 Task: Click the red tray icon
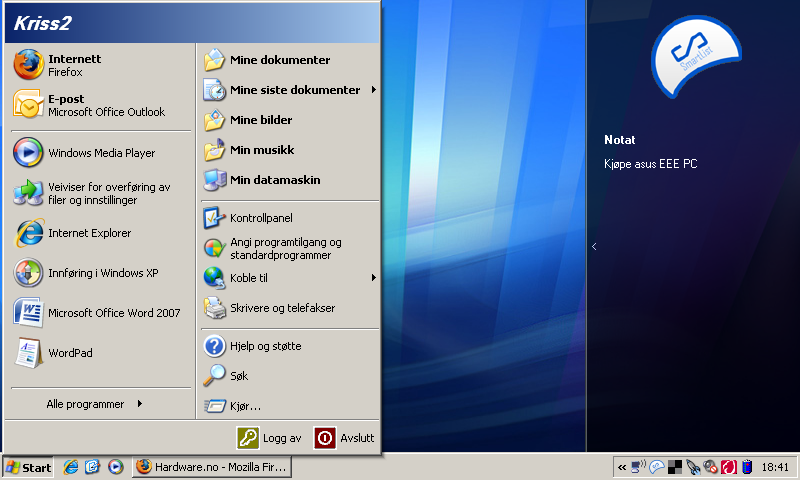(x=729, y=467)
